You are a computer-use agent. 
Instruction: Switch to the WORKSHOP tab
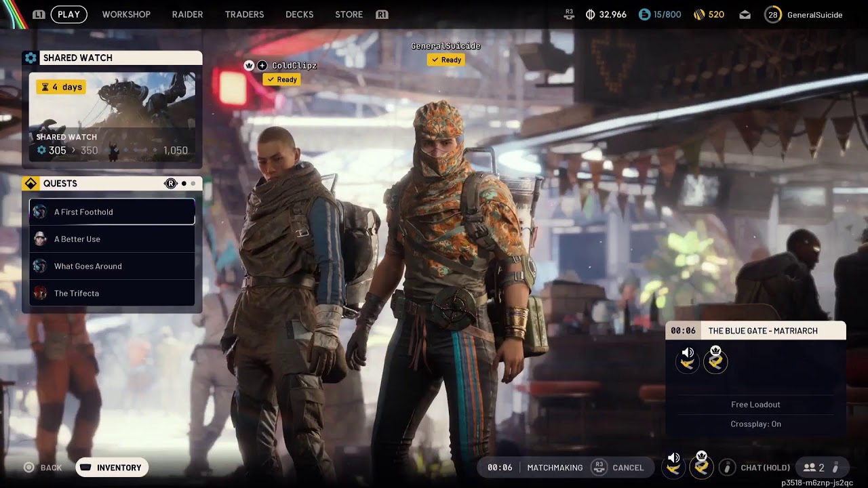pyautogui.click(x=126, y=14)
